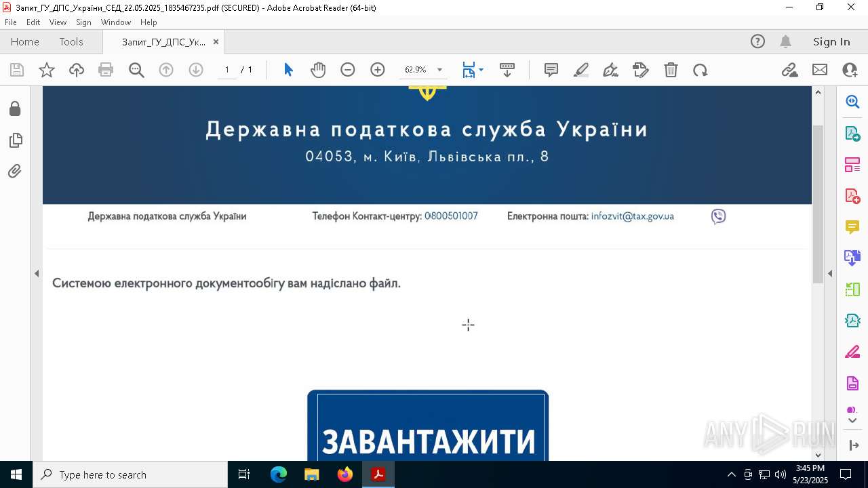Open Microsoft Edge from taskbar
The width and height of the screenshot is (868, 488).
pyautogui.click(x=279, y=474)
